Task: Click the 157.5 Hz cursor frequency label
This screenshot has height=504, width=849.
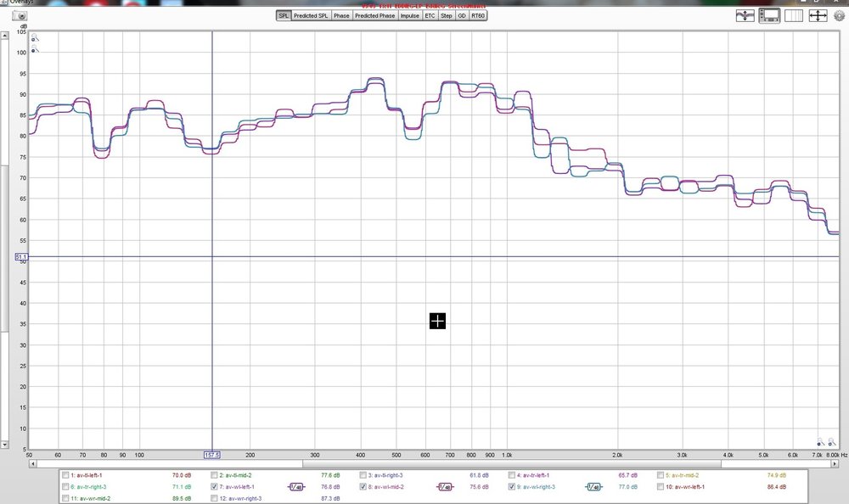Action: [x=211, y=456]
